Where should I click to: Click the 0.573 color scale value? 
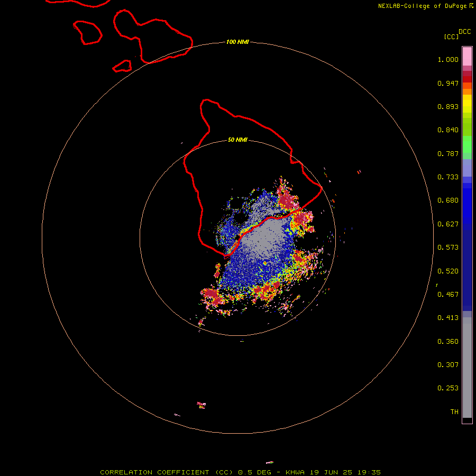click(448, 248)
